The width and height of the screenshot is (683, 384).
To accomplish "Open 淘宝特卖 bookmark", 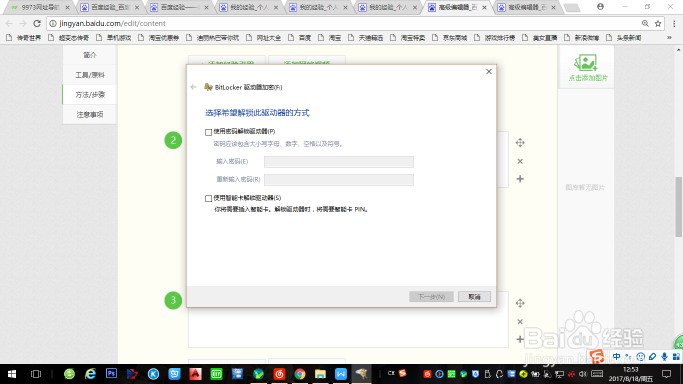I will (x=407, y=38).
